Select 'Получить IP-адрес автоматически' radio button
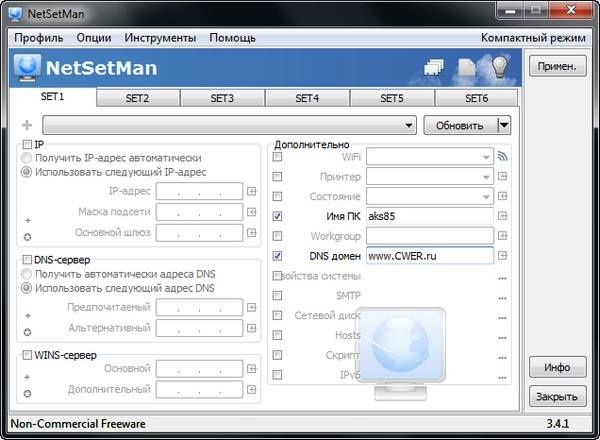The height and width of the screenshot is (440, 600). [x=27, y=158]
